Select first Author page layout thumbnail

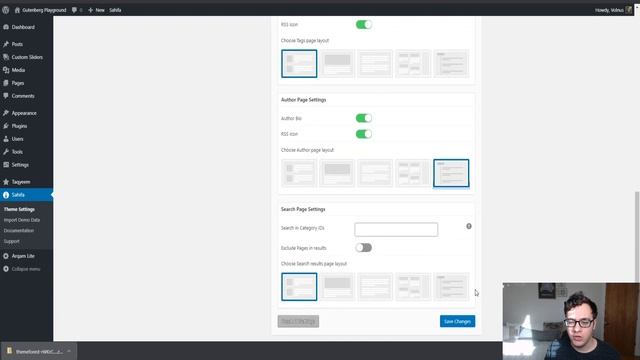click(299, 173)
